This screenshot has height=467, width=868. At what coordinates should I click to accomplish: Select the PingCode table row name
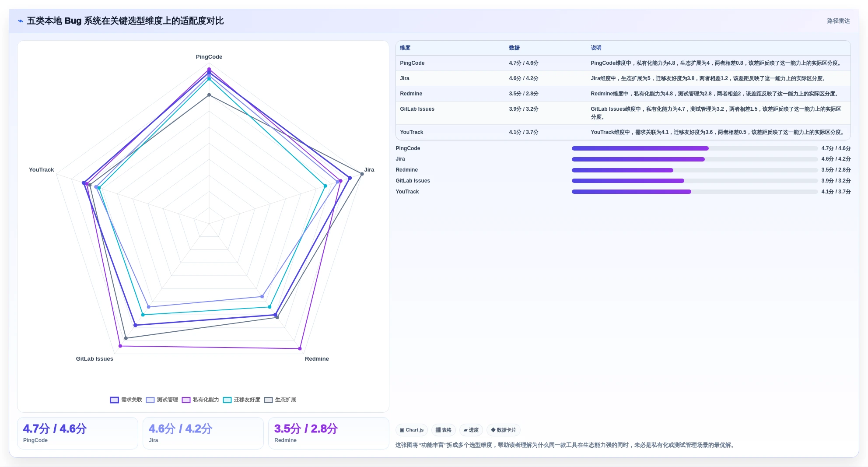(412, 63)
